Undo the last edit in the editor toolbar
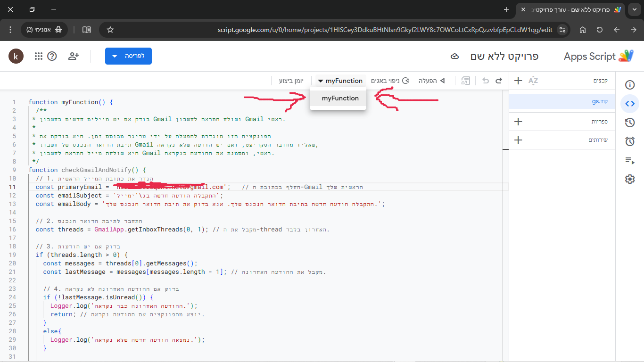Image resolution: width=644 pixels, height=362 pixels. point(499,81)
